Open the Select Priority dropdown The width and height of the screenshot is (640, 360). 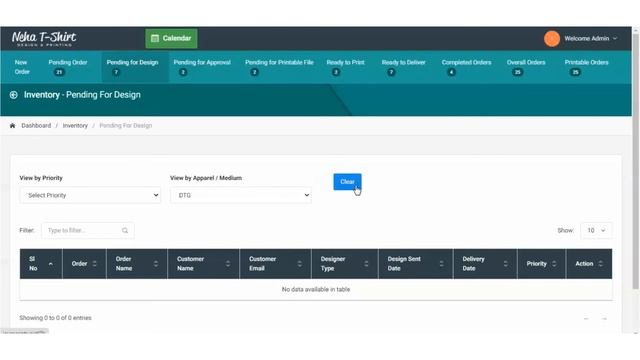tap(90, 196)
